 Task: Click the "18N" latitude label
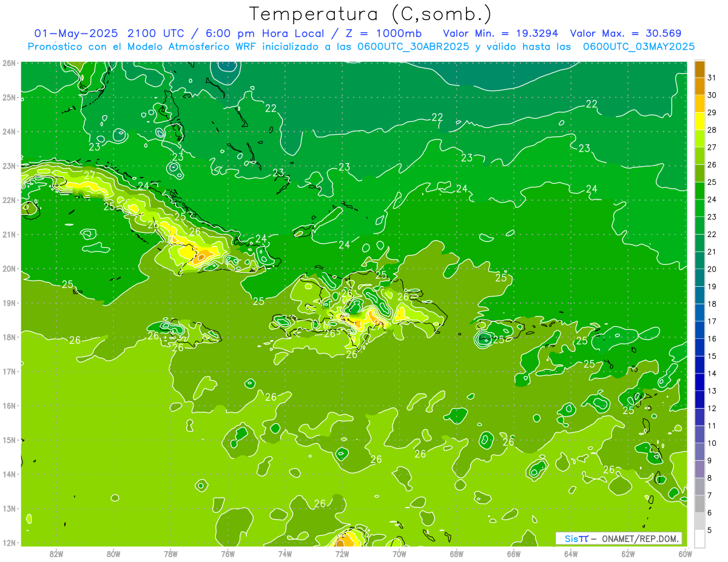point(8,337)
